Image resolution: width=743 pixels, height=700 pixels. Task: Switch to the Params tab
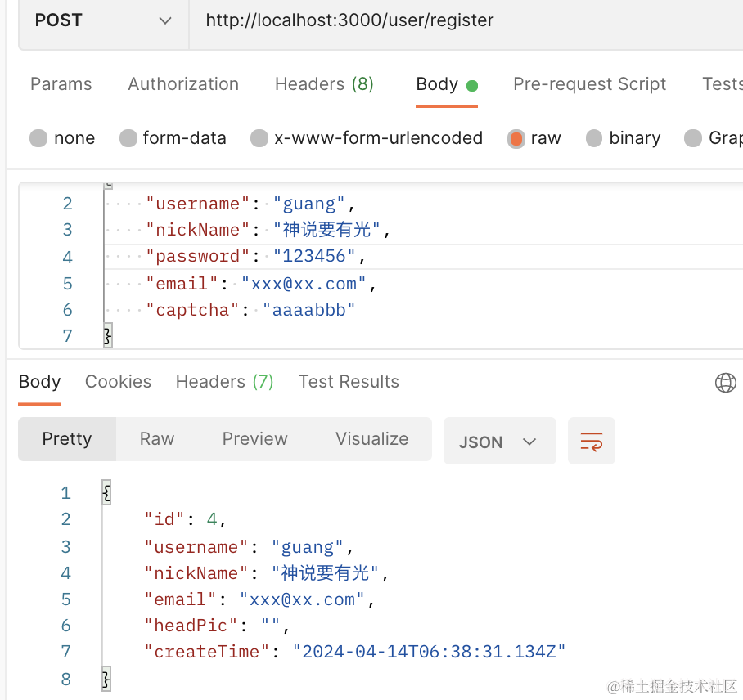[61, 84]
